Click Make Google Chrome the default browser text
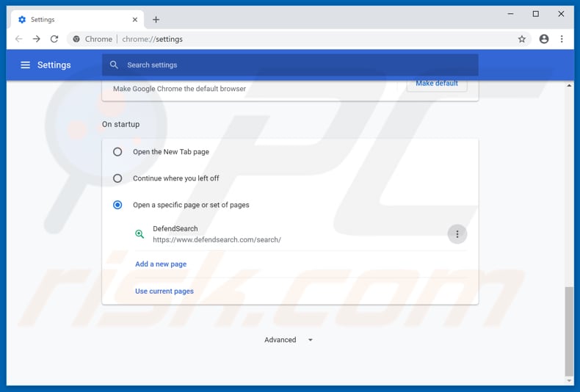 pos(179,89)
